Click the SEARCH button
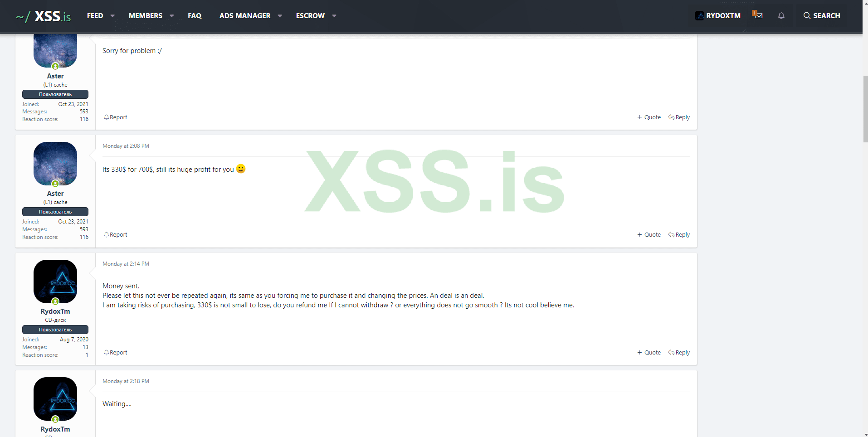This screenshot has width=868, height=437. click(822, 16)
